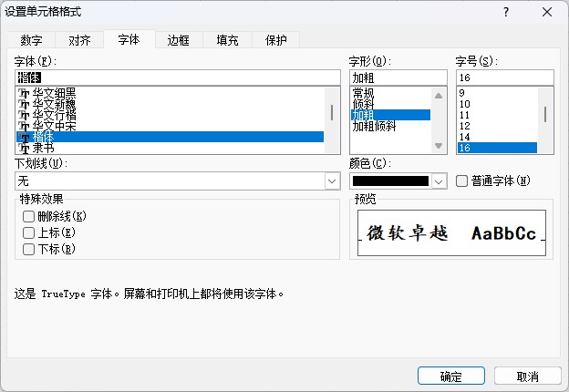Choose 华文中宋 font
The image size is (569, 392).
click(170, 126)
